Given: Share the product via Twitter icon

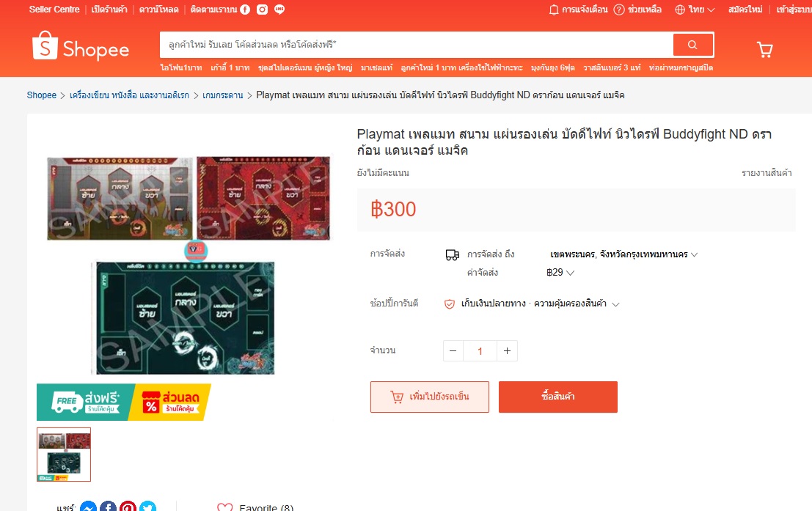Looking at the screenshot, I should [147, 507].
